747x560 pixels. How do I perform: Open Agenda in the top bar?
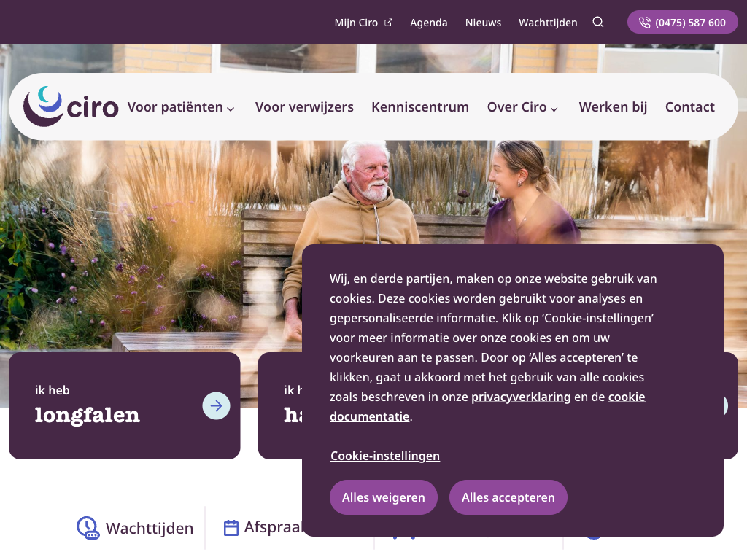point(429,23)
